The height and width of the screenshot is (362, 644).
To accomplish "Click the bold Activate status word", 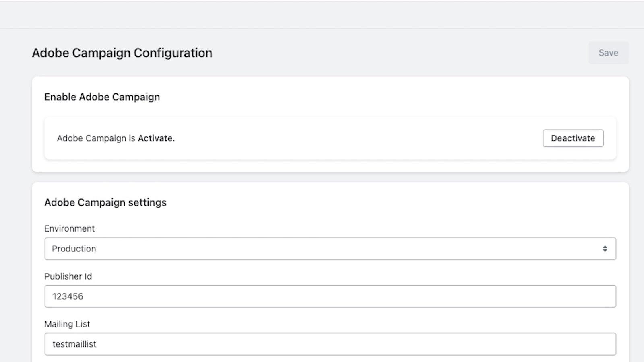I will tap(155, 138).
